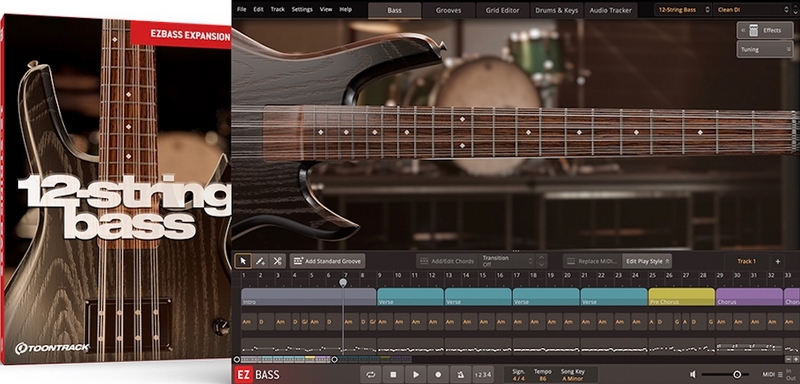Expand the Edit Play Style menu
The image size is (800, 384).
click(x=647, y=261)
